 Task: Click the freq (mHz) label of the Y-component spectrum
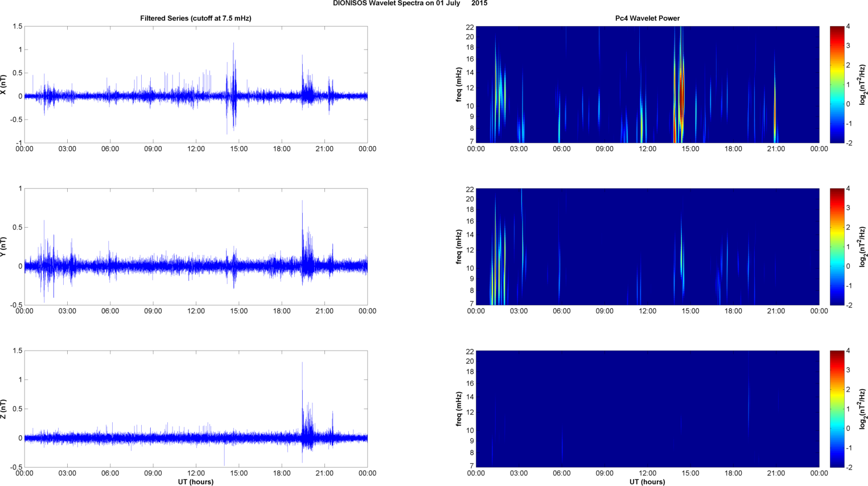click(459, 247)
